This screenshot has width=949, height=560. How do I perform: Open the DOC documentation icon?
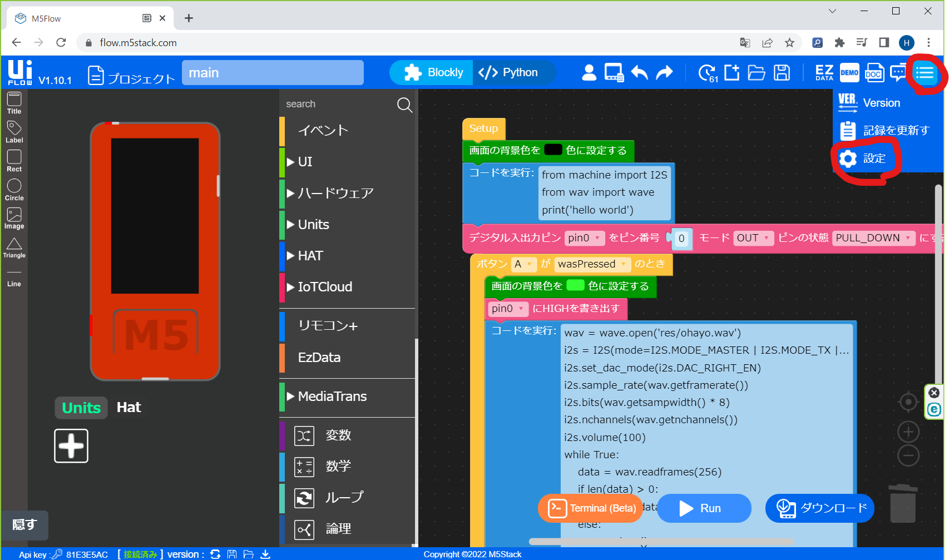coord(874,72)
